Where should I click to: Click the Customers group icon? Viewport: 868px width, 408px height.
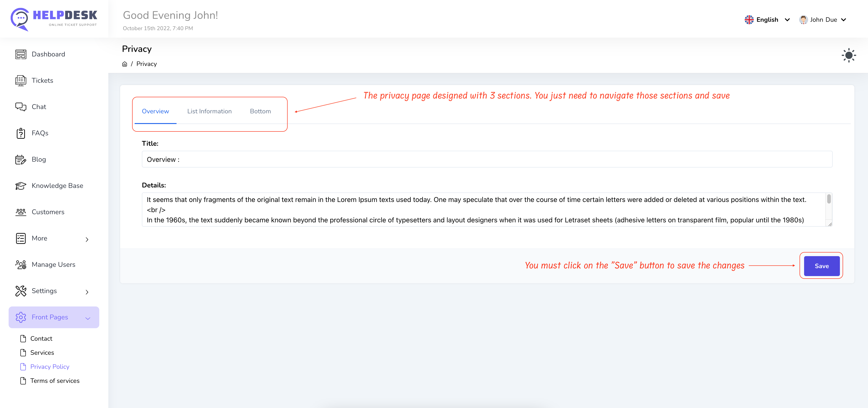point(21,212)
